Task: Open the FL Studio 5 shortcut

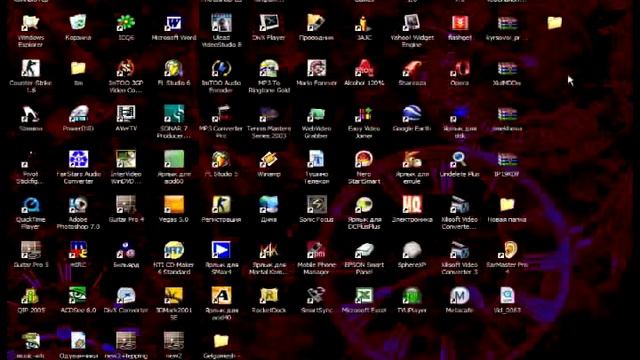Action: click(221, 160)
